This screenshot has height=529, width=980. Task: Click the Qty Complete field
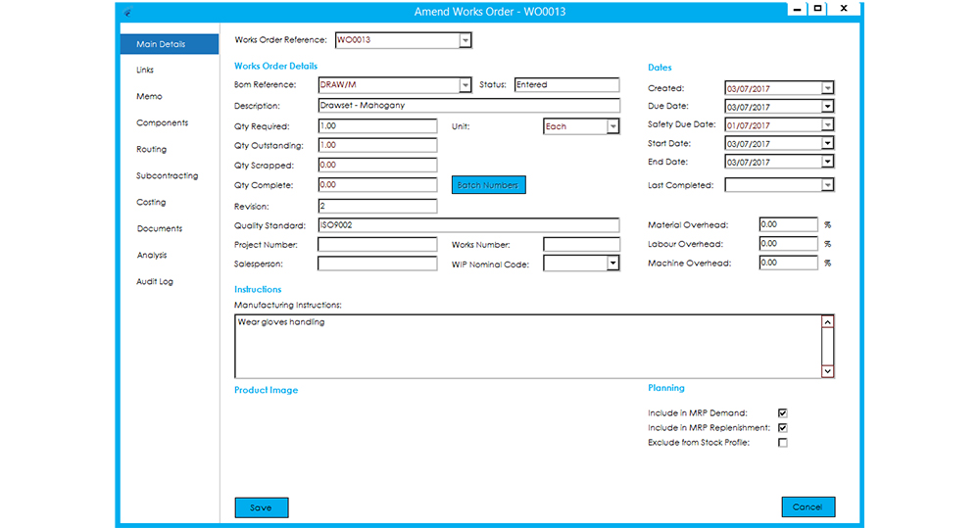(x=377, y=185)
